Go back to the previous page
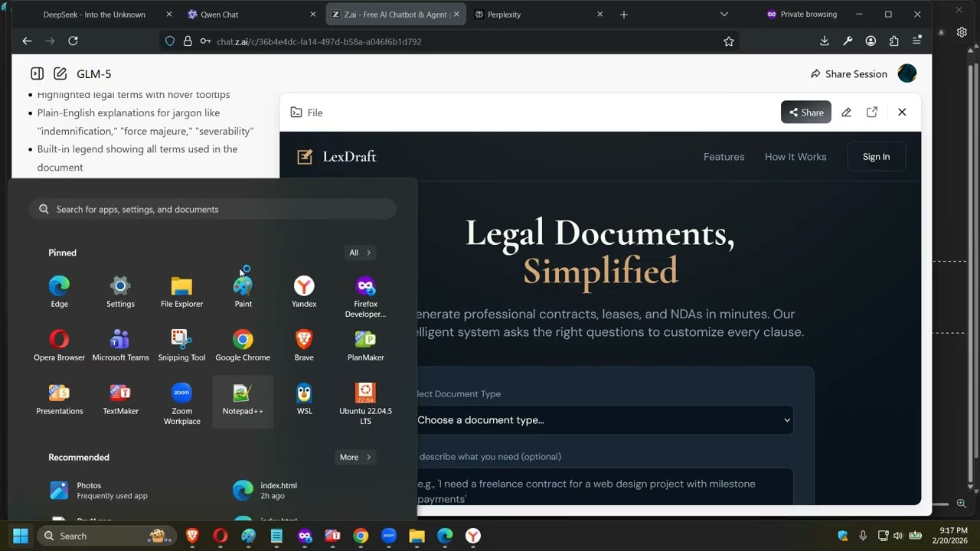This screenshot has height=551, width=980. point(27,41)
